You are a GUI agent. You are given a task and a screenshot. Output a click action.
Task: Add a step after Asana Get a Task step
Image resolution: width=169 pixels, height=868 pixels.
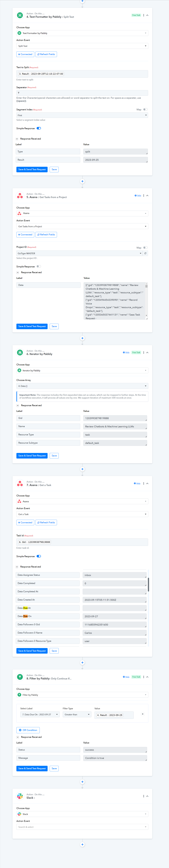(x=82, y=662)
